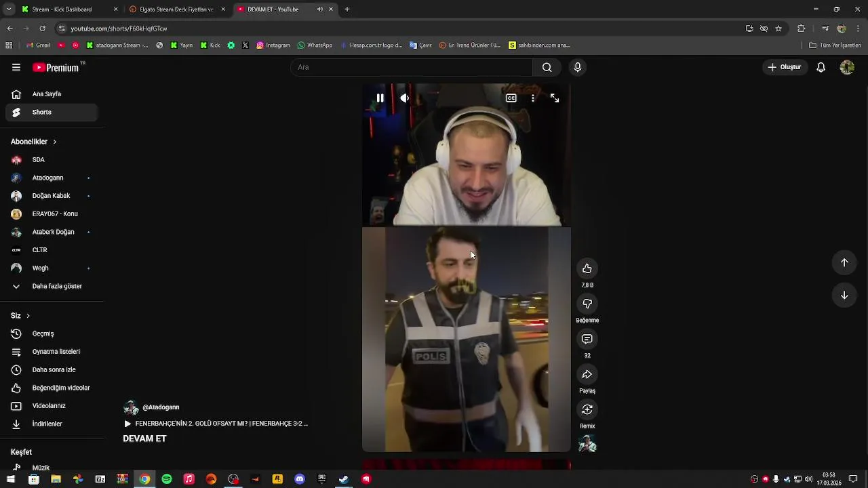This screenshot has width=868, height=488.
Task: Click the Remix icon
Action: [x=587, y=409]
